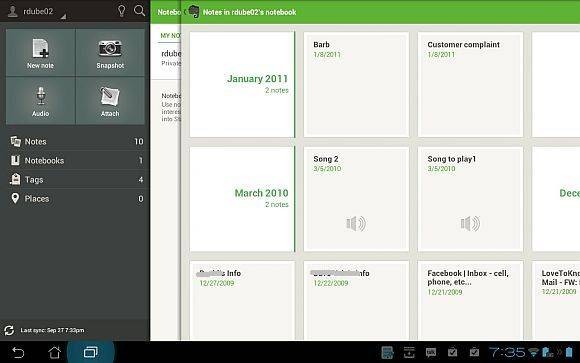The height and width of the screenshot is (363, 580).
Task: Open the system clock showing 7:35
Action: pyautogui.click(x=507, y=352)
